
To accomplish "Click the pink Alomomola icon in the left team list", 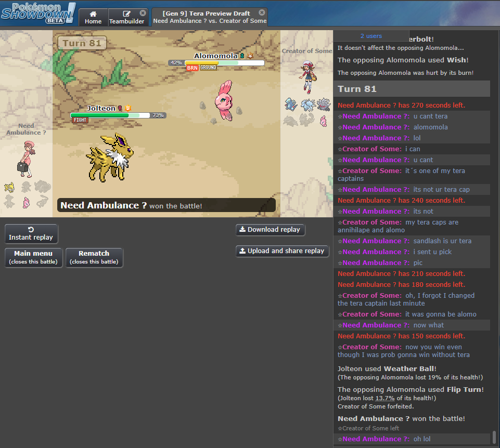I will (x=26, y=202).
